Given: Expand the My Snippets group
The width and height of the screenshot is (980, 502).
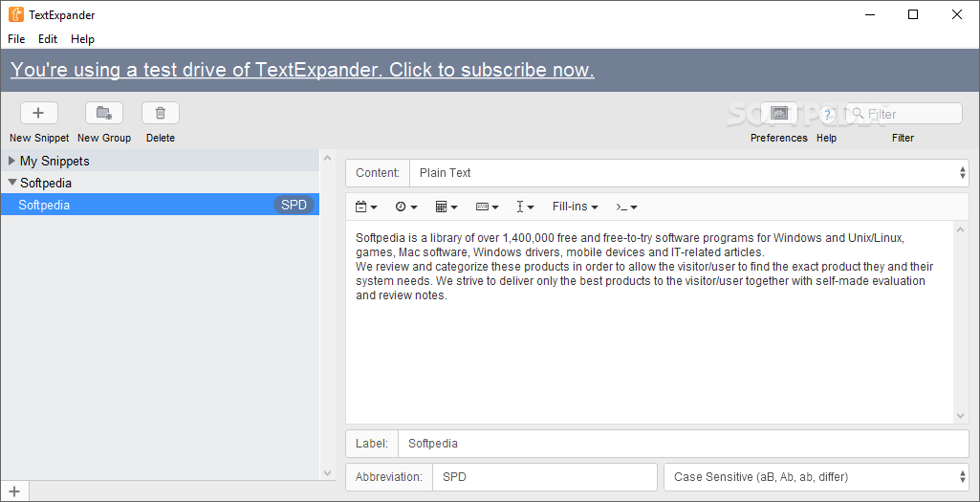Looking at the screenshot, I should [11, 161].
